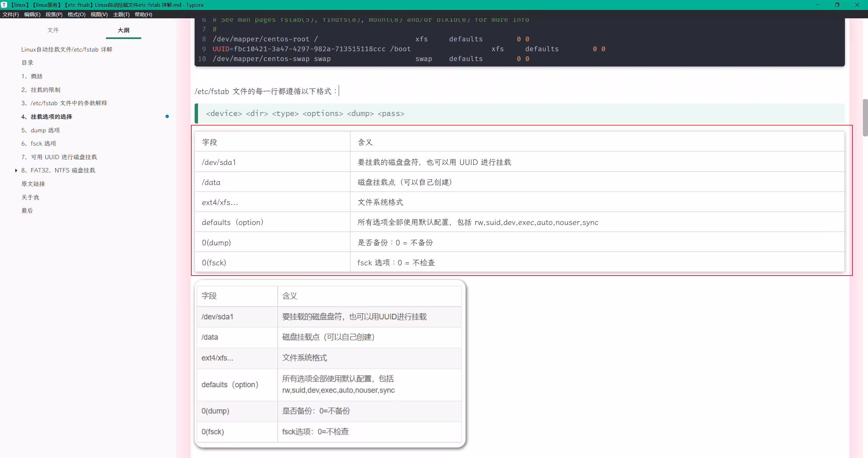Open the 文件(F) menu
This screenshot has width=868, height=458.
11,14
